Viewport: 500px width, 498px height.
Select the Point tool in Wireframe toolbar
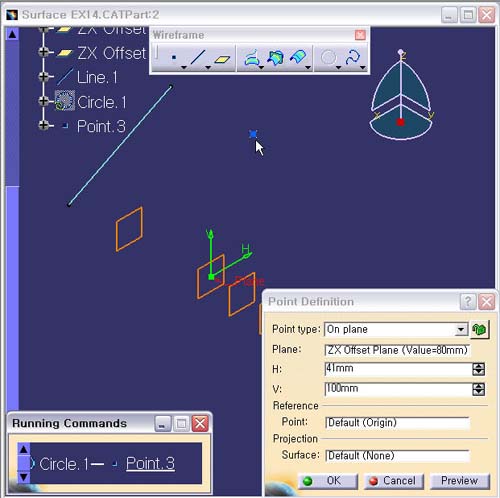tap(173, 58)
